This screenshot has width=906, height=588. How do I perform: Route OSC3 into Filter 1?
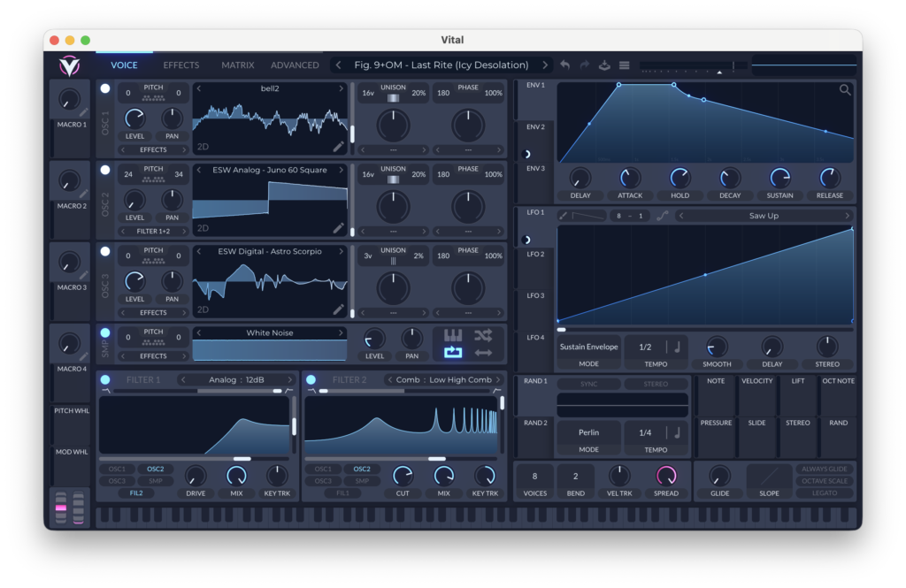tap(117, 481)
